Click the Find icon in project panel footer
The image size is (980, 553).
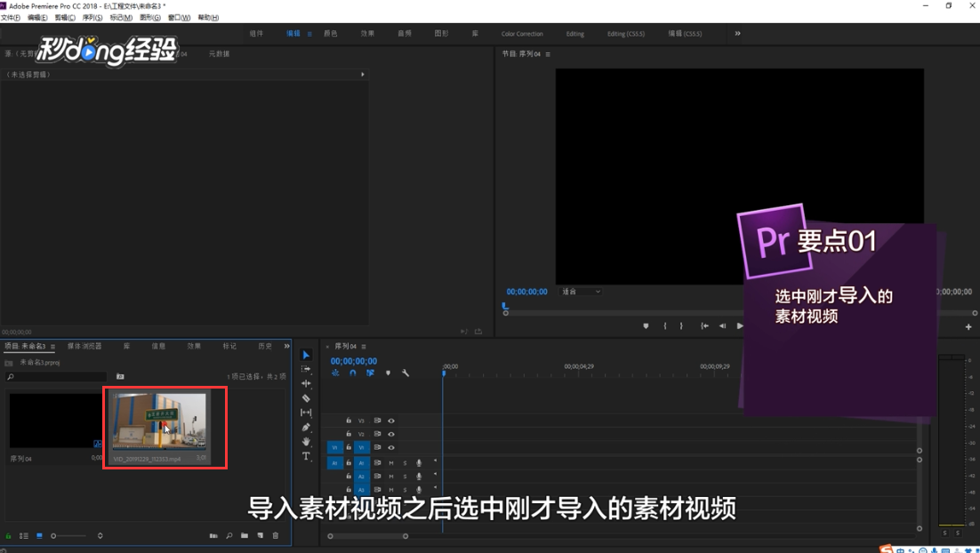(x=229, y=535)
